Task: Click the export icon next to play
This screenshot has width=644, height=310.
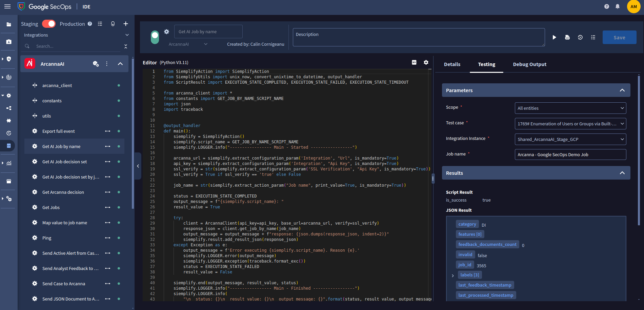Action: (567, 37)
